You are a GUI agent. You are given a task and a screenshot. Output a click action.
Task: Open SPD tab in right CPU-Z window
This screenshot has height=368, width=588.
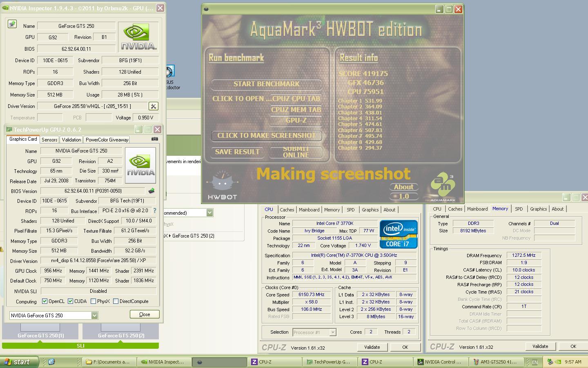519,209
